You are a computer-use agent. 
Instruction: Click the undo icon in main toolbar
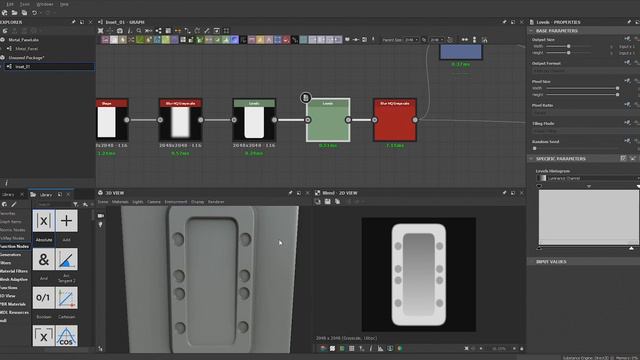point(34,13)
